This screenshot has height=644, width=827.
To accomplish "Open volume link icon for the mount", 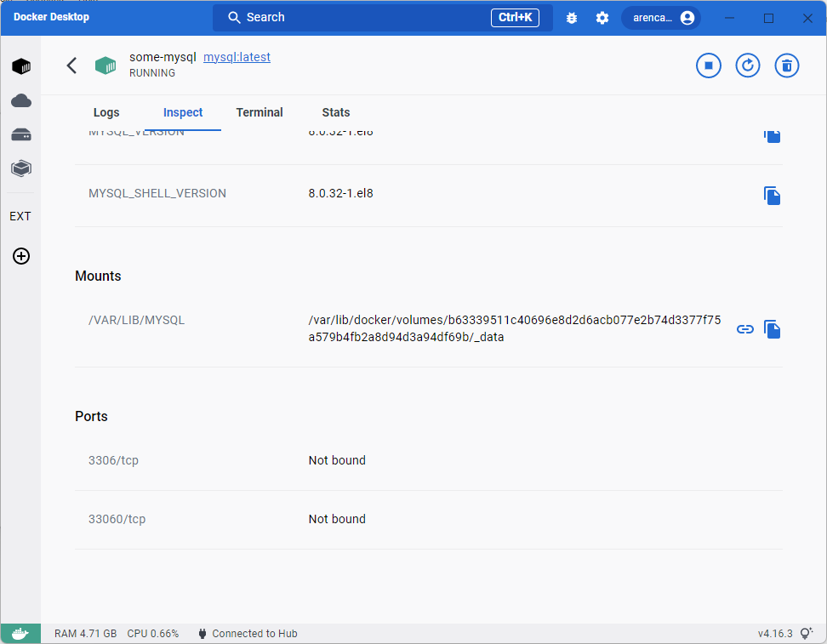I will point(744,329).
